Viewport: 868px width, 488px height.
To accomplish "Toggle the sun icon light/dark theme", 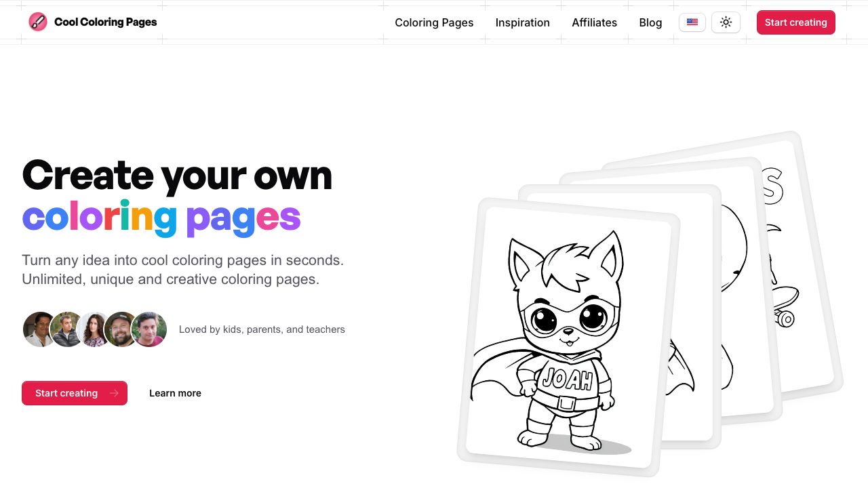I will (726, 22).
